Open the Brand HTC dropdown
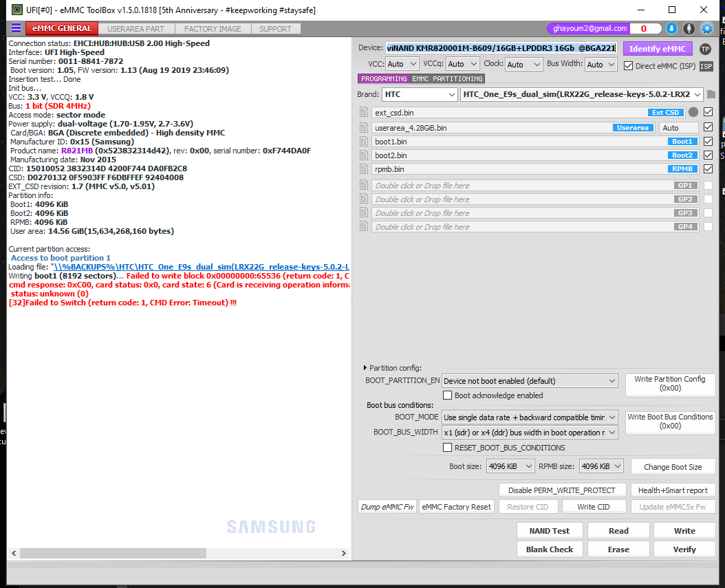The image size is (725, 588). tap(420, 94)
